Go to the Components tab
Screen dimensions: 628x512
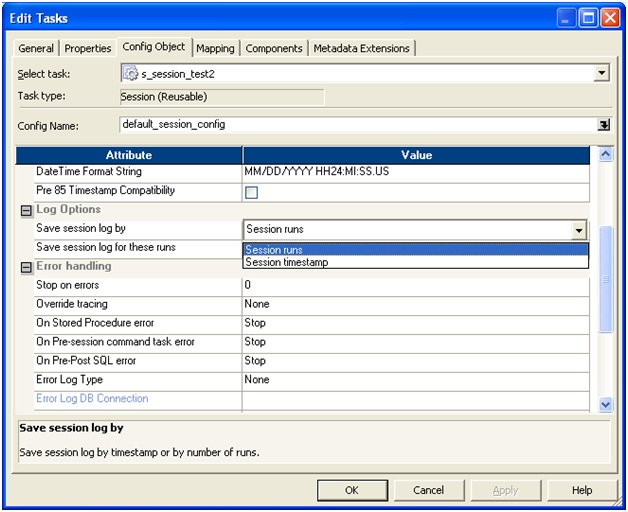pos(274,48)
